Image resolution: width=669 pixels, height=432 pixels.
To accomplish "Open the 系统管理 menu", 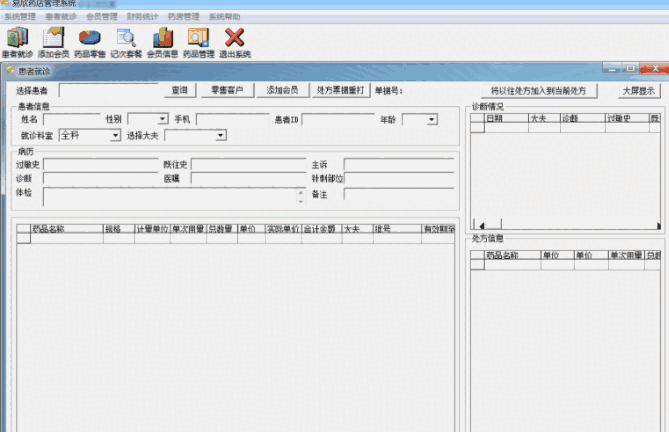I will click(20, 17).
